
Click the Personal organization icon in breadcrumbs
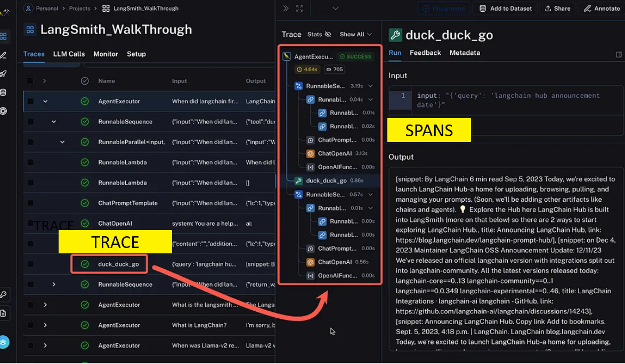point(28,9)
